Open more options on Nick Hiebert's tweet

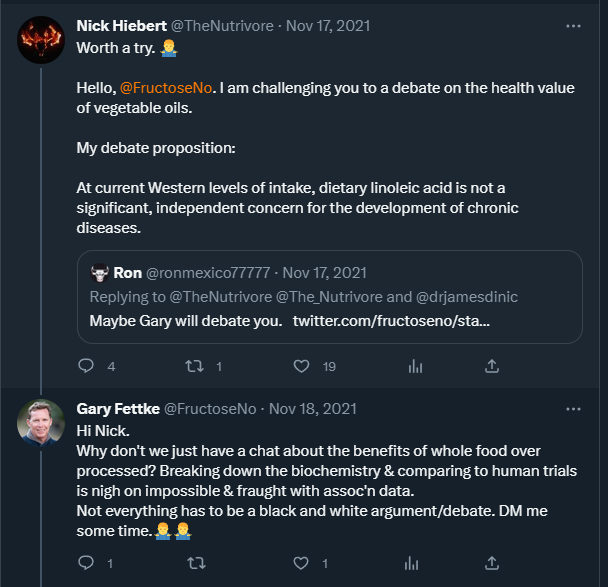coord(573,26)
